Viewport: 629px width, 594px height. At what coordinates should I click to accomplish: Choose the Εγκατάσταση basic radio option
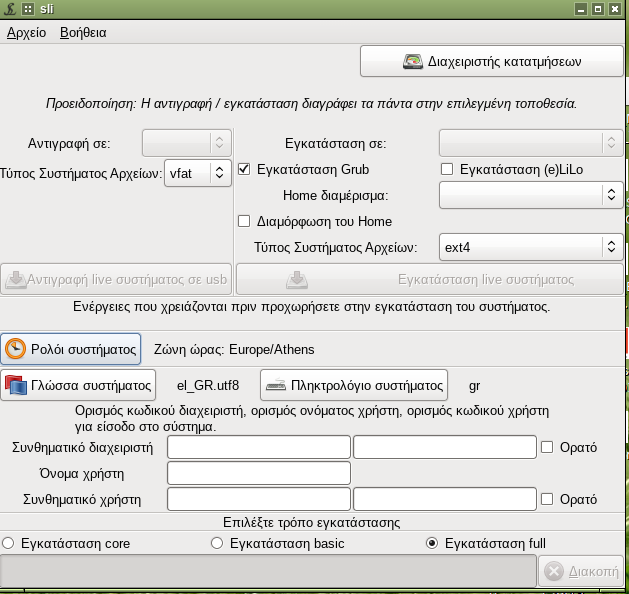coord(217,543)
